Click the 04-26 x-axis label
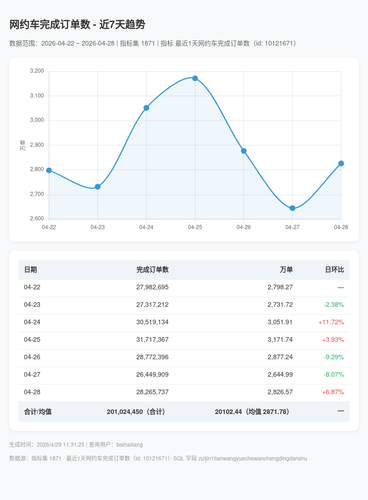368x500 pixels. (x=244, y=227)
